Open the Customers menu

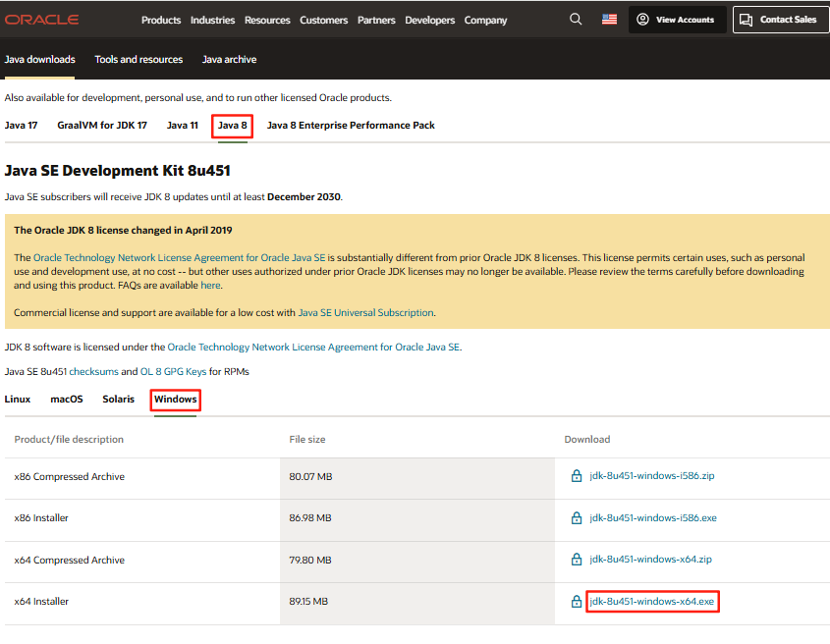point(324,20)
